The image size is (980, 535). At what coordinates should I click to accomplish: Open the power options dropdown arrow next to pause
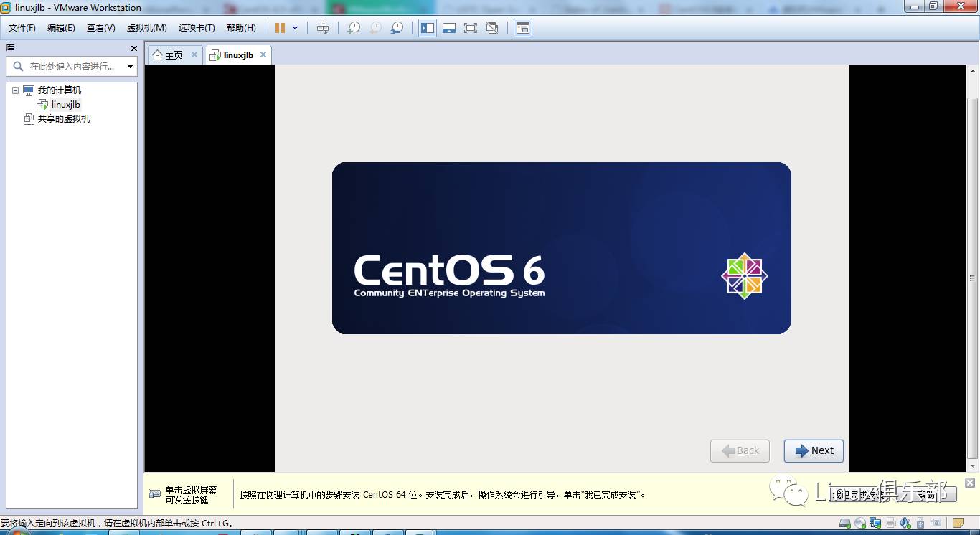(295, 28)
